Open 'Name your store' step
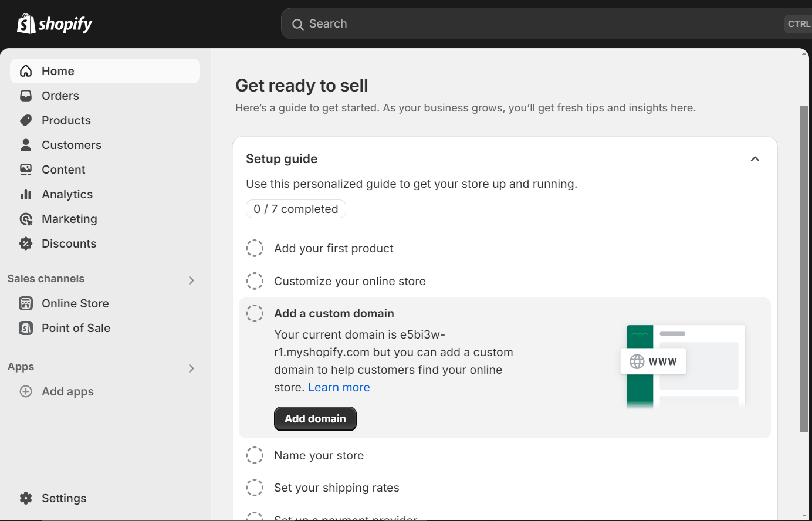 click(x=319, y=455)
